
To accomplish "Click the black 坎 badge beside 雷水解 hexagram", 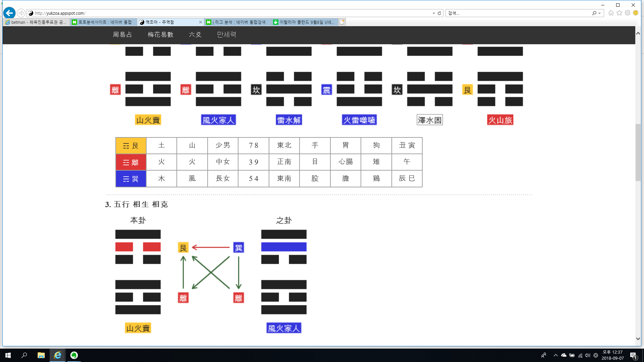I will [256, 90].
